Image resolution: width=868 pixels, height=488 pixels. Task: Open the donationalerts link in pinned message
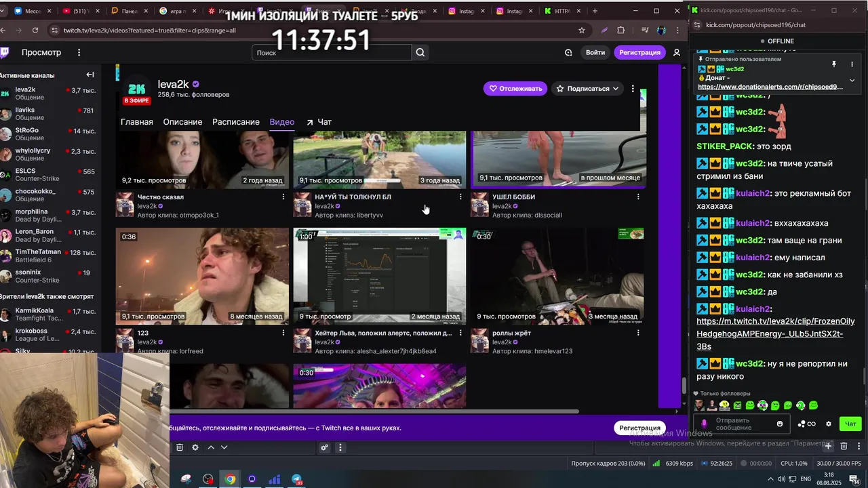tap(770, 87)
